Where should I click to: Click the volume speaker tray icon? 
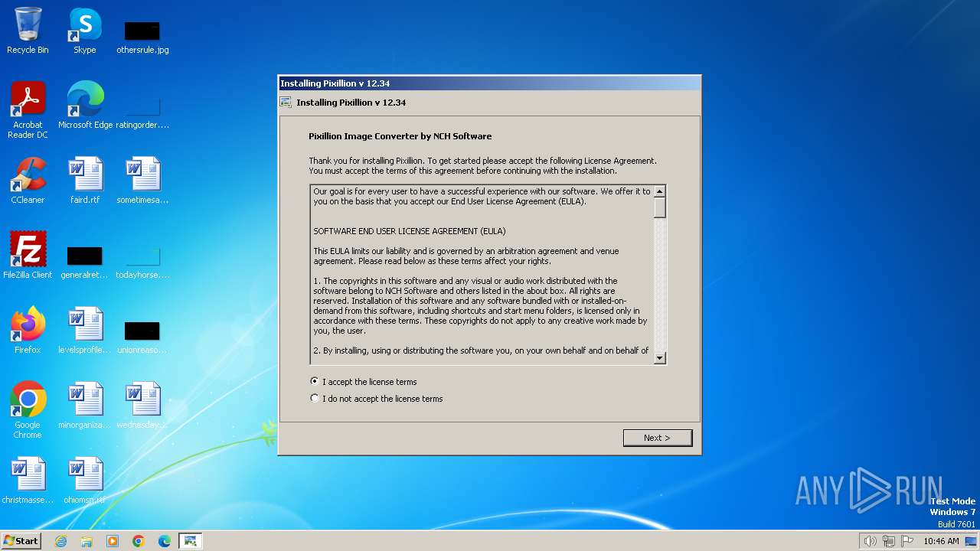870,541
